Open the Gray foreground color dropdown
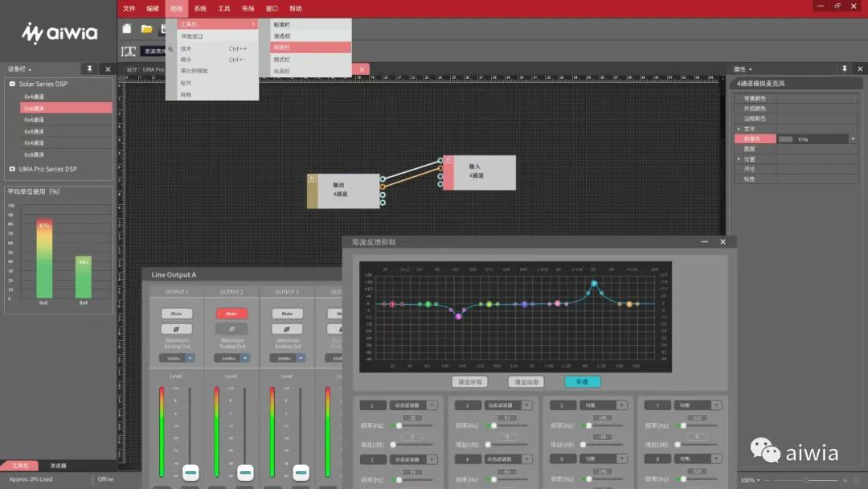The image size is (868, 489). pos(852,139)
